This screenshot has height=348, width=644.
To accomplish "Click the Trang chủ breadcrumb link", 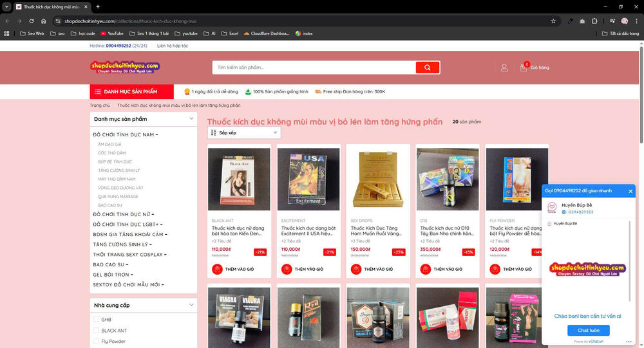I will pyautogui.click(x=100, y=105).
